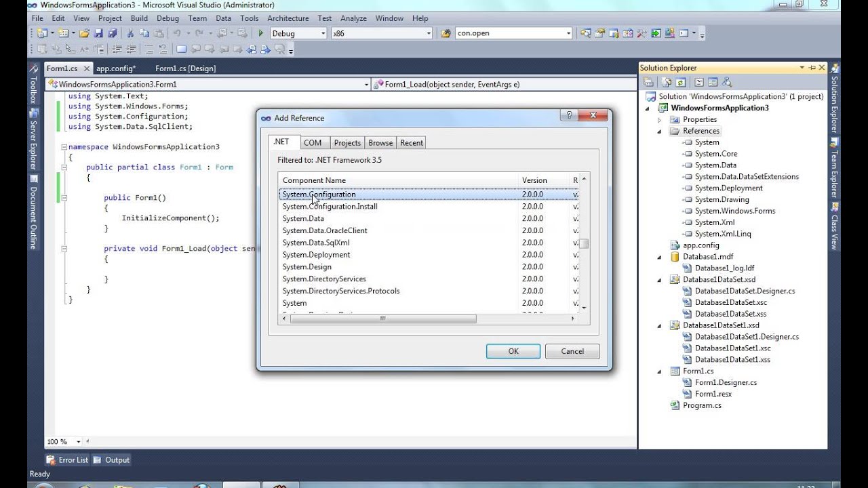Image resolution: width=868 pixels, height=488 pixels.
Task: Open the Output panel tab
Action: pos(111,460)
